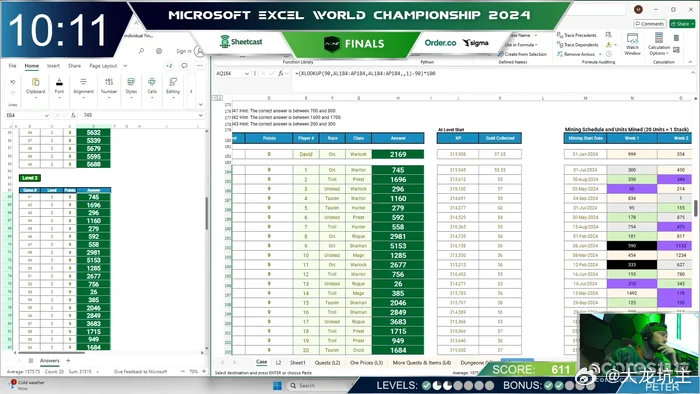Click the Watch Window icon
The height and width of the screenshot is (394, 700).
coord(632,44)
